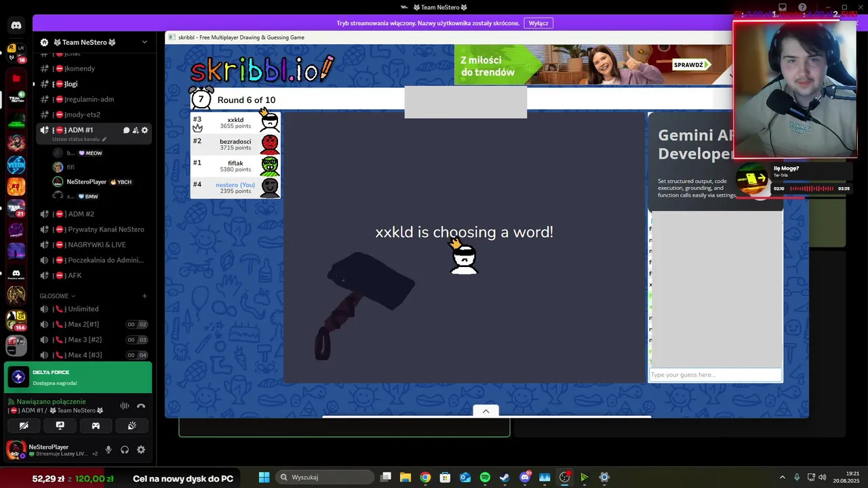Disconnect from the voice call
The width and height of the screenshot is (868, 488).
pos(141,406)
